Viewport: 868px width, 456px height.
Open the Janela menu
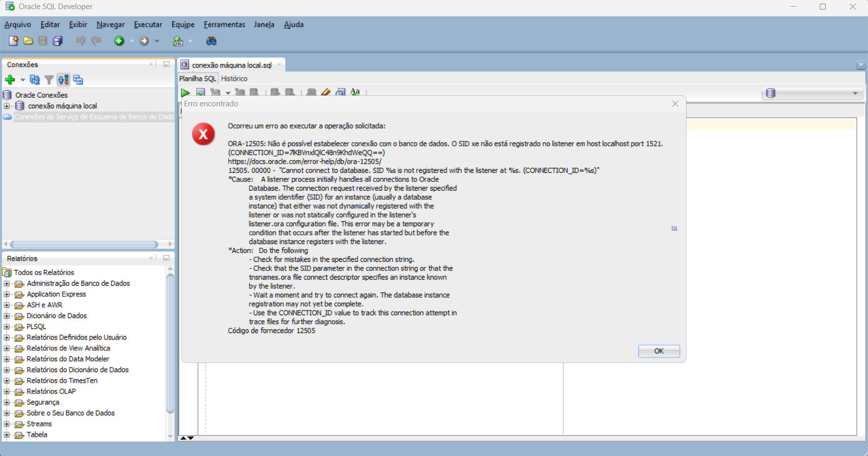[x=264, y=24]
